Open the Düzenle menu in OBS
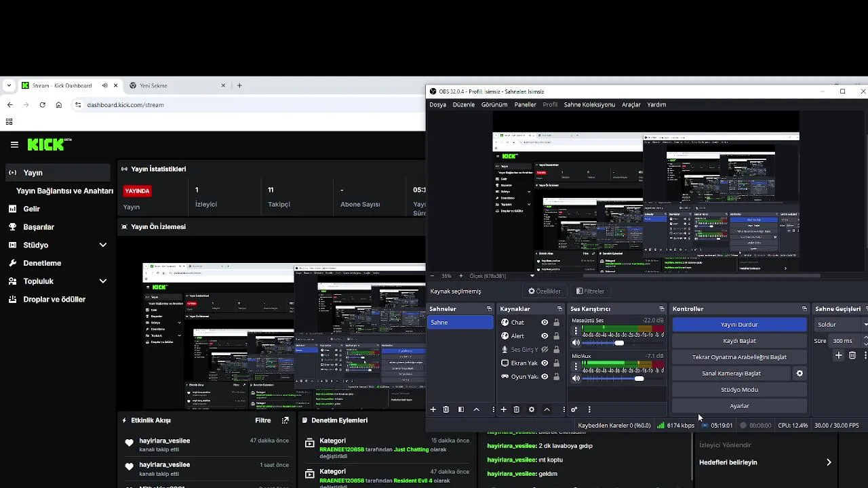 (464, 105)
